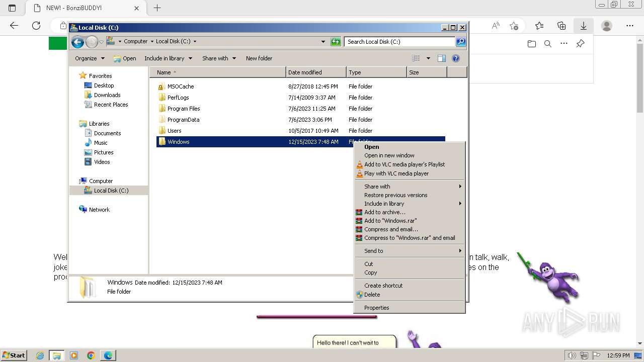
Task: Open downloads folder icon in Edge panel
Action: (x=532, y=44)
